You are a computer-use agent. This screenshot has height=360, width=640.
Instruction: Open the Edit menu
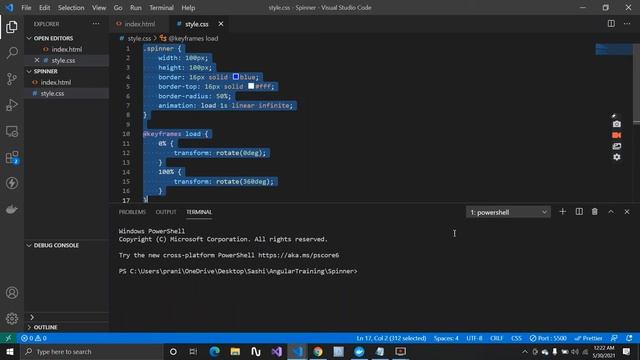tap(44, 7)
